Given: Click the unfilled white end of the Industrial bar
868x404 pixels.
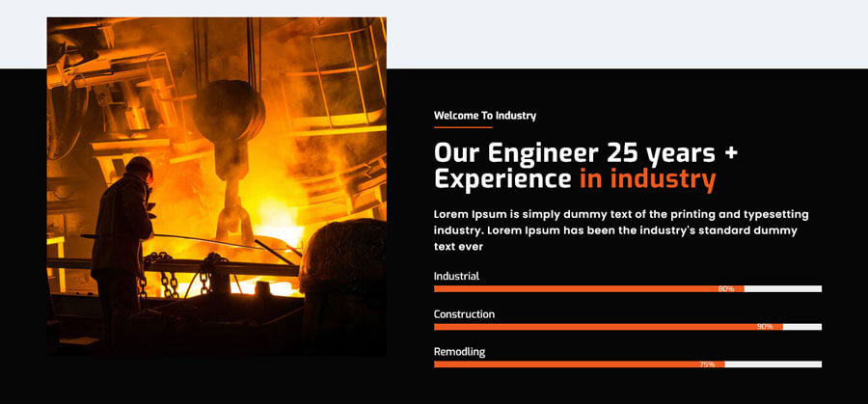Looking at the screenshot, I should 783,289.
